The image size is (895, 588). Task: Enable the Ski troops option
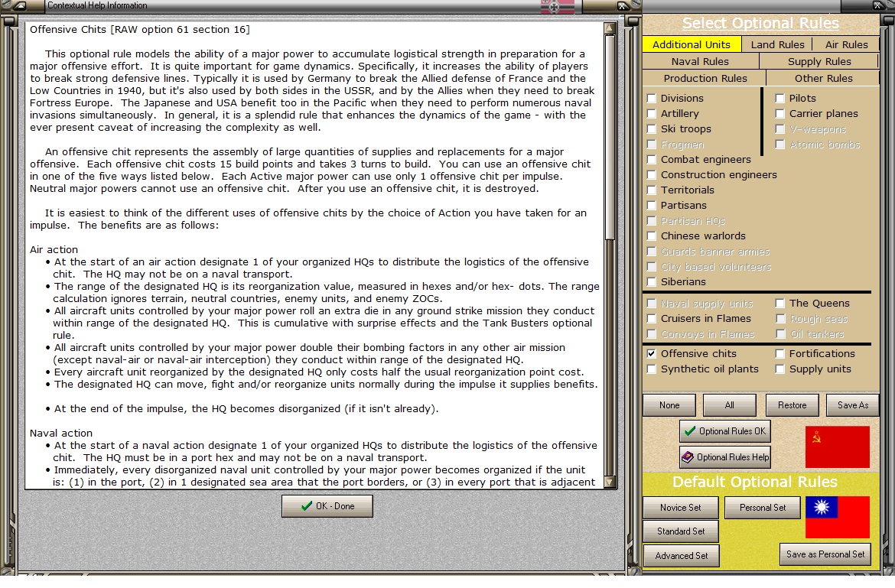[651, 129]
